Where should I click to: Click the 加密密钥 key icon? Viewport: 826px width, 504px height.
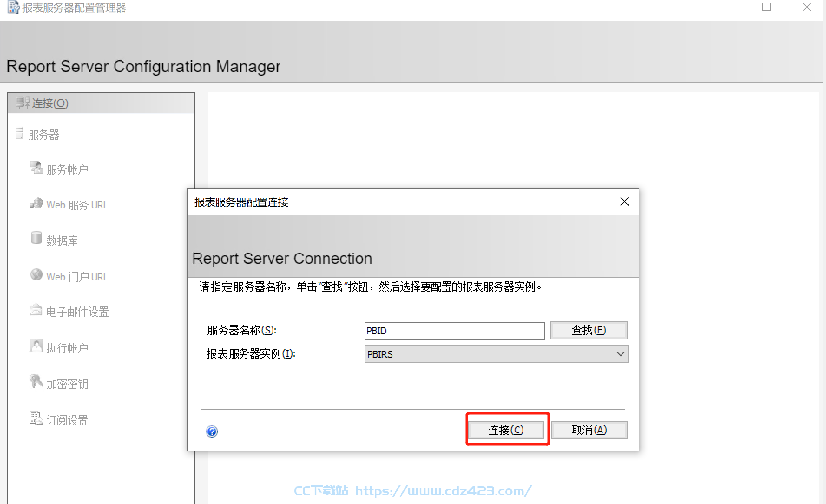(x=36, y=381)
